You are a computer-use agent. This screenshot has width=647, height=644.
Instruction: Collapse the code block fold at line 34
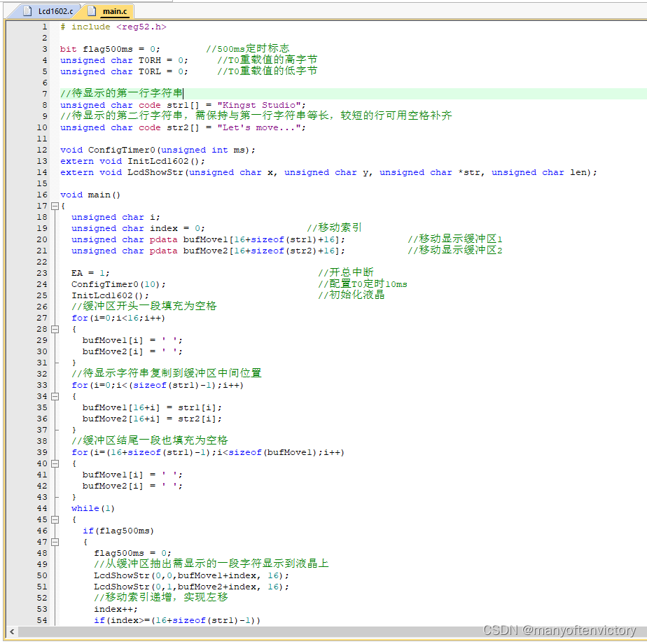tap(55, 396)
